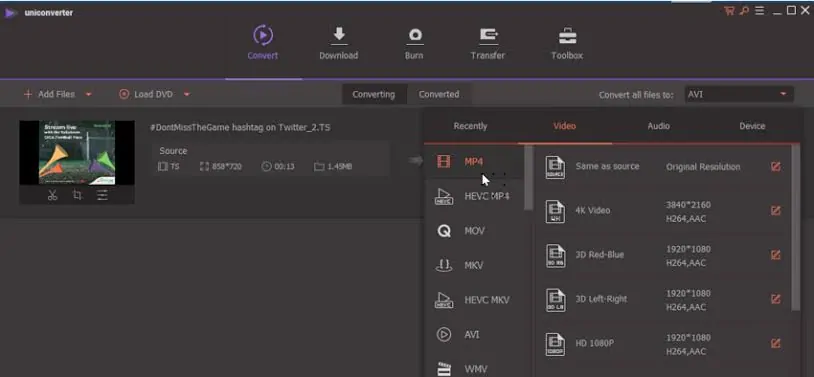
Task: Click the format list scrollbar
Action: 528,177
